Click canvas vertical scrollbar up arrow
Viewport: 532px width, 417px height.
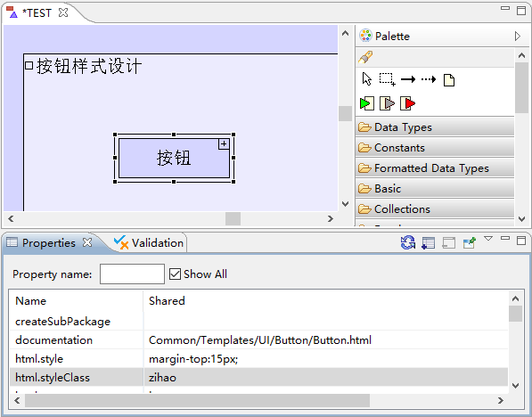(x=345, y=33)
